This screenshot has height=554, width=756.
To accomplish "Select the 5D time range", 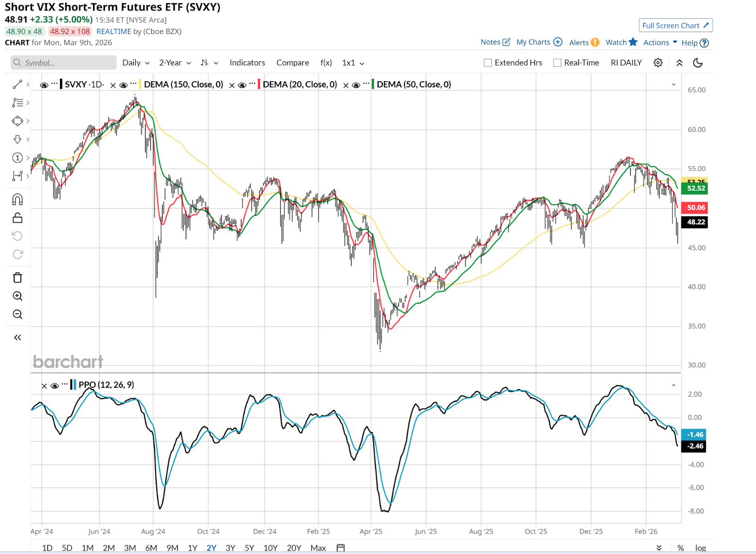I will pyautogui.click(x=67, y=548).
